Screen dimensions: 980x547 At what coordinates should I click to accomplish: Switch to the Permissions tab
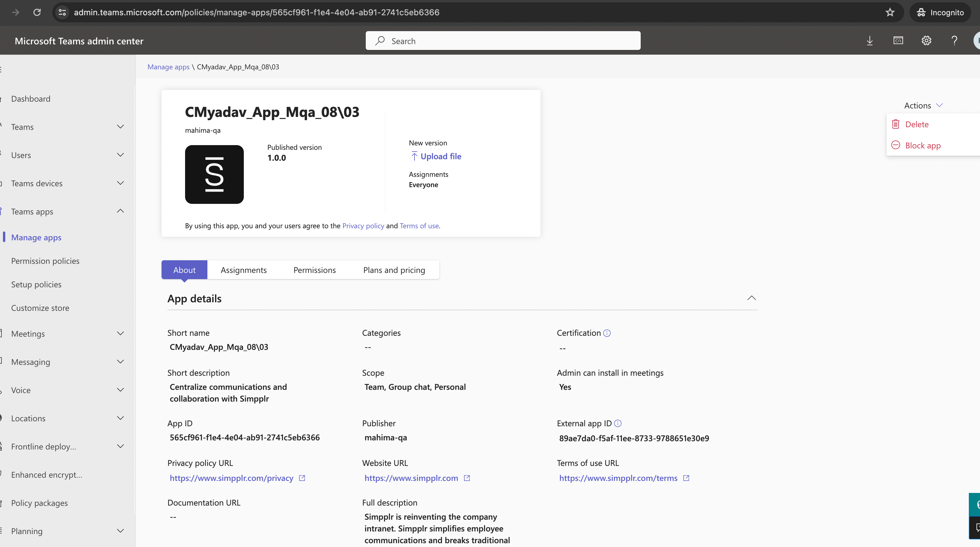(314, 270)
